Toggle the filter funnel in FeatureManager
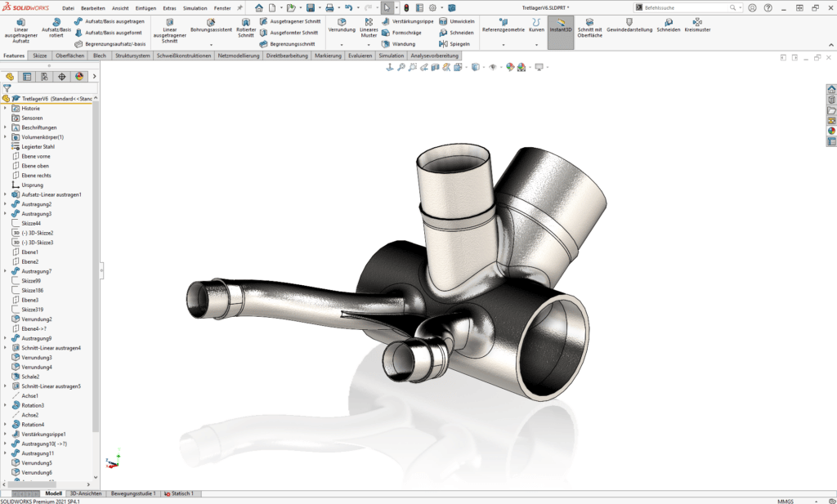The width and height of the screenshot is (837, 504). pos(7,87)
